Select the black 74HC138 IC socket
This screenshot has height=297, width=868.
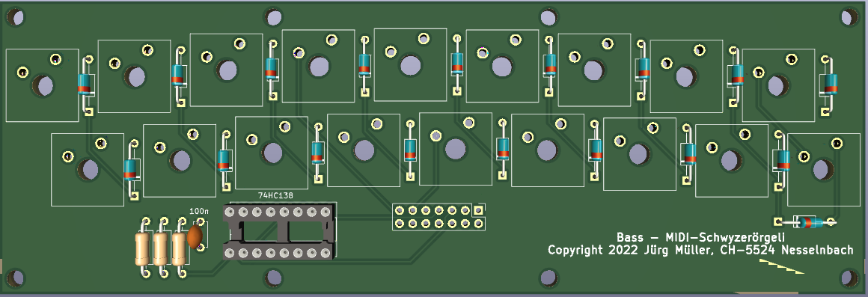point(280,232)
